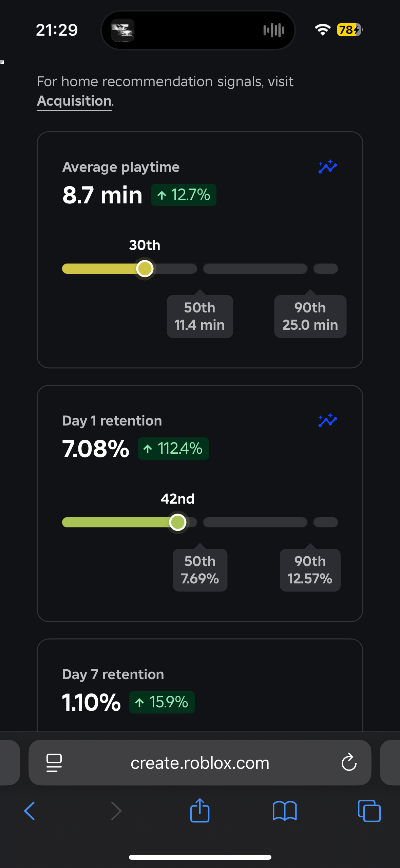The image size is (400, 868).
Task: Select the 42nd percentile retention marker
Action: [178, 522]
